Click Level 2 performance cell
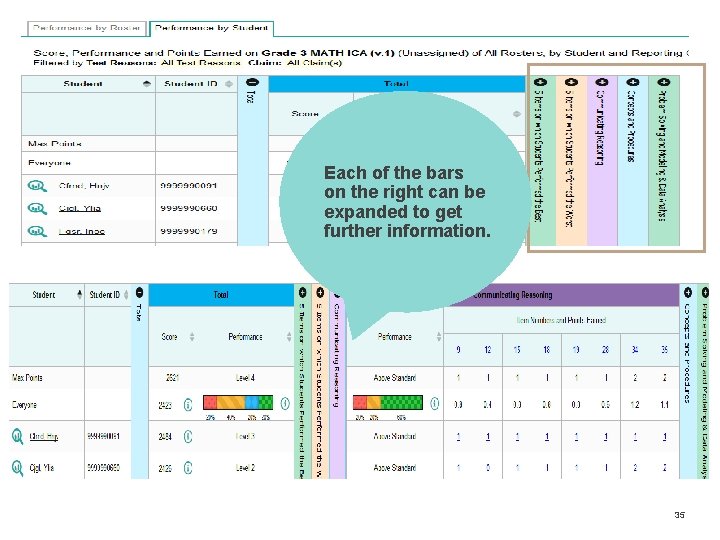The height and width of the screenshot is (540, 720). pos(245,468)
